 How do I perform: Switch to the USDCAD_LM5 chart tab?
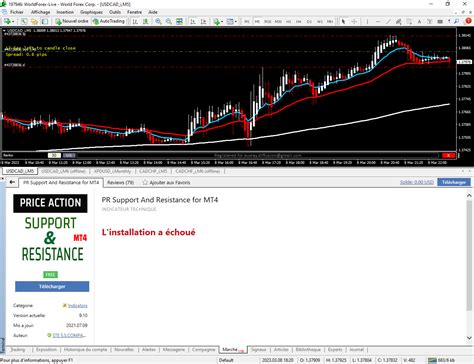20,171
